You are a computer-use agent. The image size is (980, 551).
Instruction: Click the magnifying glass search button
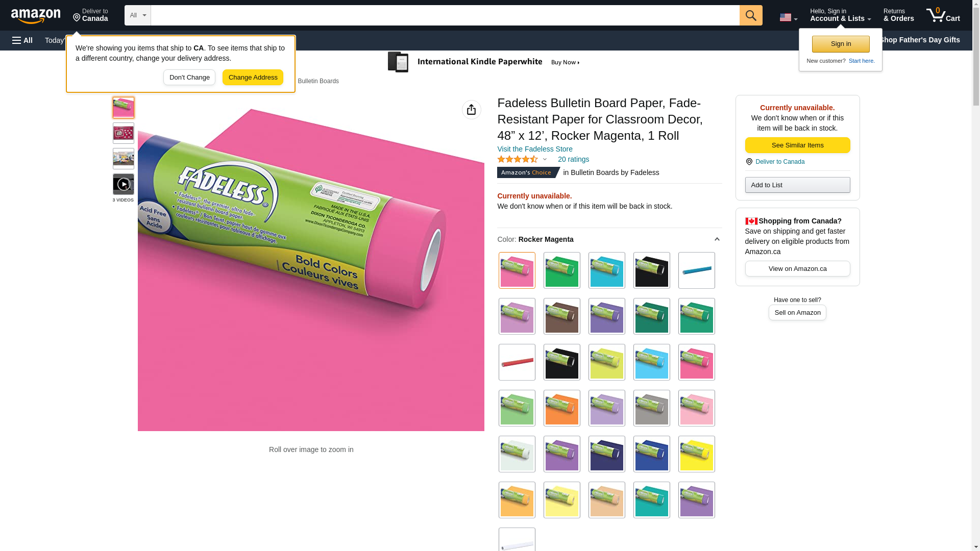click(x=751, y=15)
